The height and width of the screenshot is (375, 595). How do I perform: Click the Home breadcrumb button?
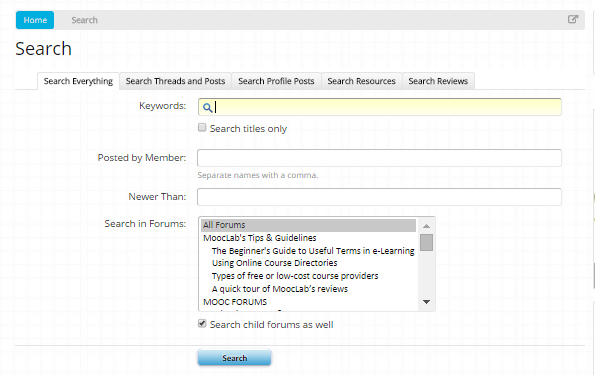tap(35, 20)
